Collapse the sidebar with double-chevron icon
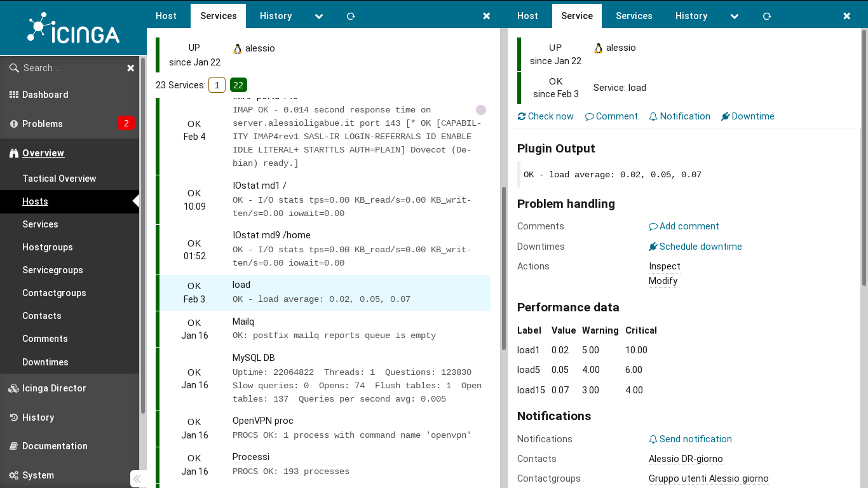This screenshot has width=868, height=488. click(x=138, y=478)
